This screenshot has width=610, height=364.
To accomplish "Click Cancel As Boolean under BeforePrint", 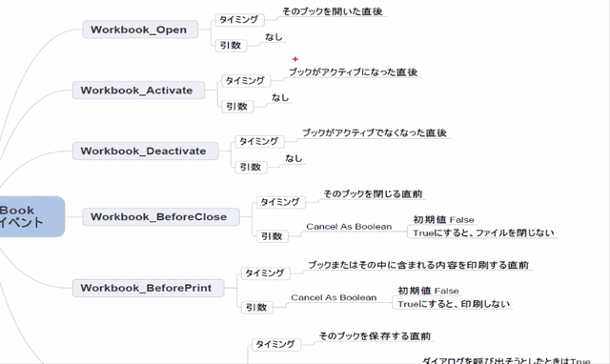I will pyautogui.click(x=334, y=298).
